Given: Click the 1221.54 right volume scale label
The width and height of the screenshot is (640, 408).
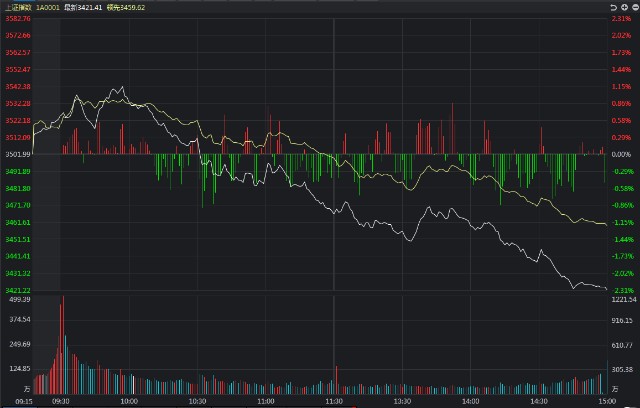Looking at the screenshot, I should point(624,299).
